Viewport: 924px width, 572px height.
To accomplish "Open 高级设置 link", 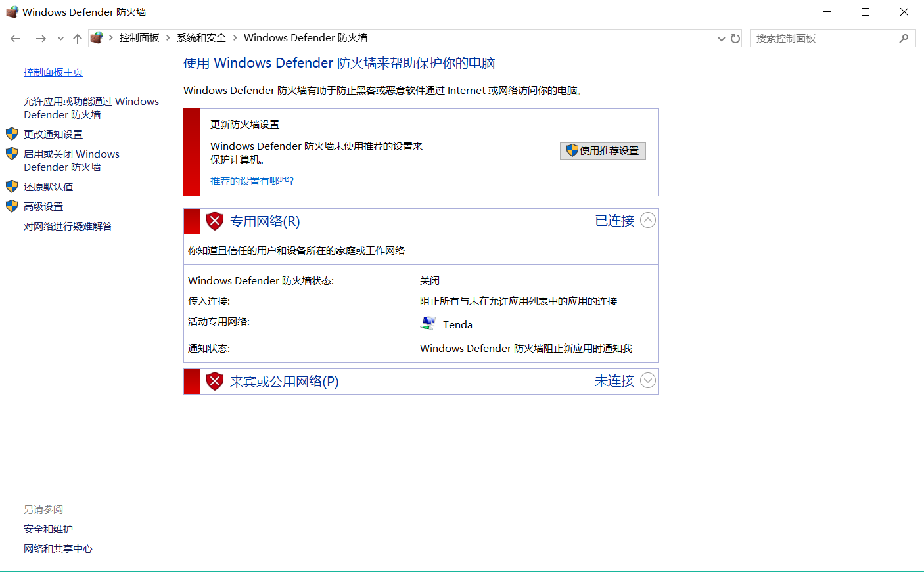I will tap(43, 206).
